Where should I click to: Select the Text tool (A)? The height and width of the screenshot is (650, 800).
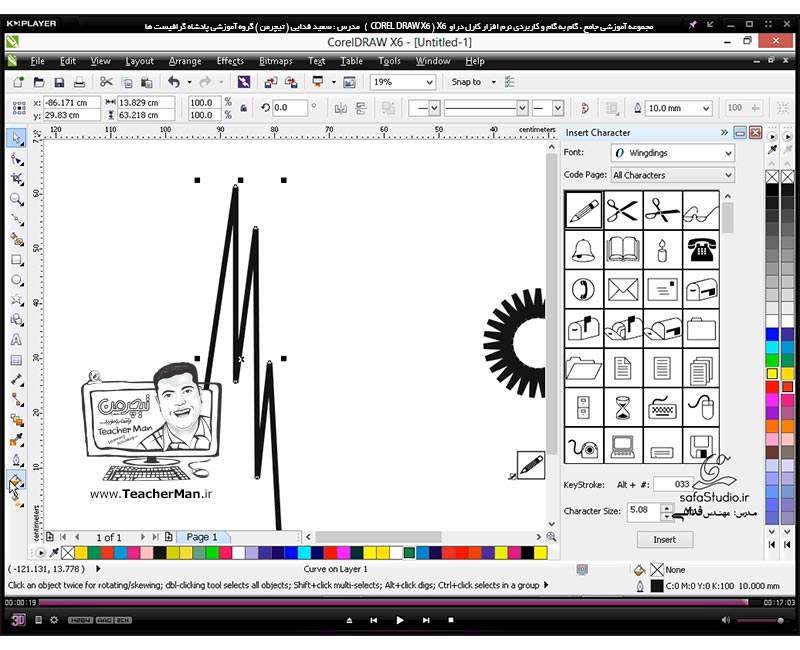16,340
